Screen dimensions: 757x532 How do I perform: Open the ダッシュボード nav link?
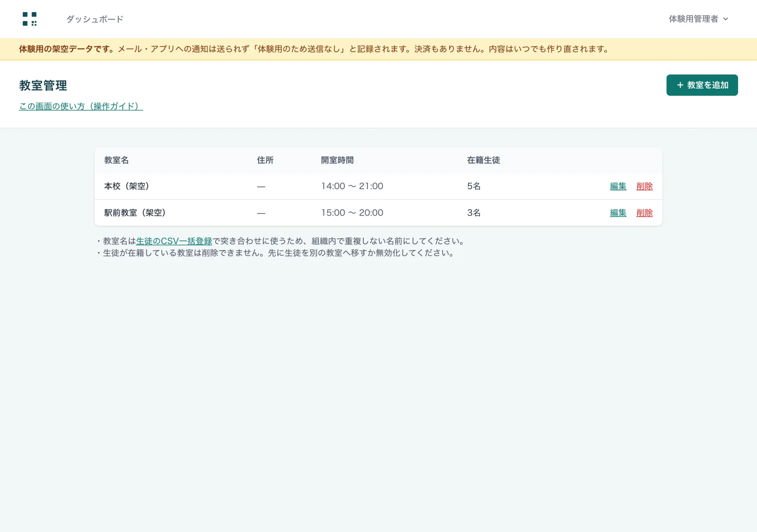click(95, 19)
